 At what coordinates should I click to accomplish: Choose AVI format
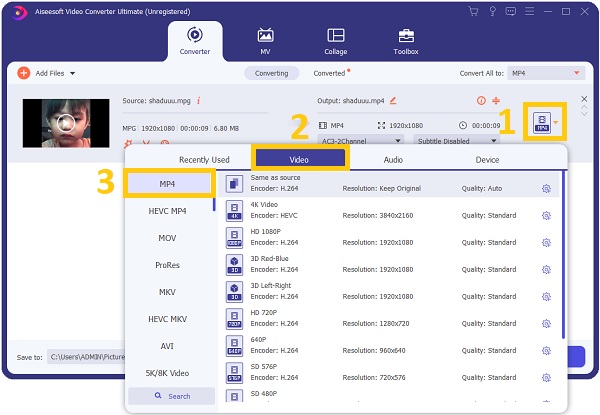(x=167, y=346)
